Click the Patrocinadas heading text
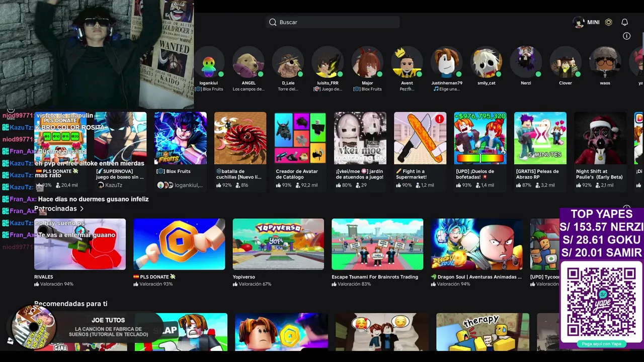Screen dimensions: 644x362 (55, 209)
